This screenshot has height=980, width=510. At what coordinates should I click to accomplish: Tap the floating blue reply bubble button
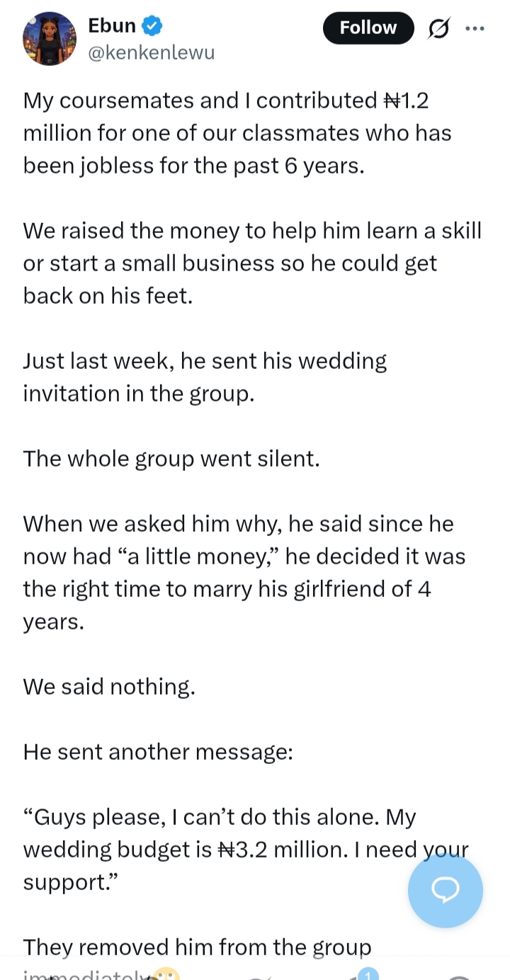tap(446, 890)
